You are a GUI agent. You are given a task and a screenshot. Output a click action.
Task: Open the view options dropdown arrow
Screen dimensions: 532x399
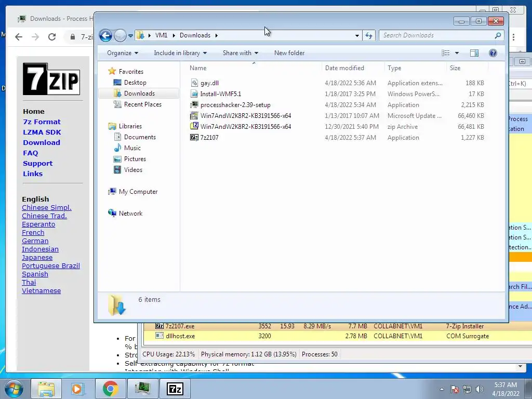pyautogui.click(x=457, y=53)
